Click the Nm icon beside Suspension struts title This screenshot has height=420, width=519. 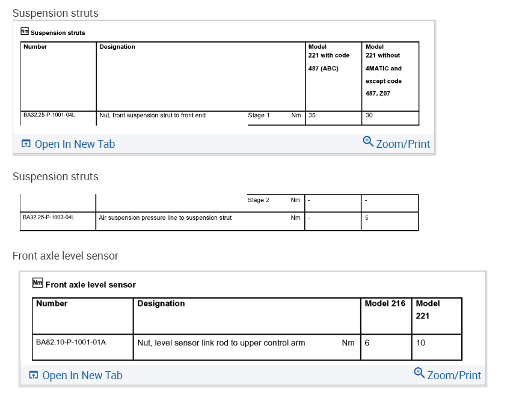click(24, 32)
